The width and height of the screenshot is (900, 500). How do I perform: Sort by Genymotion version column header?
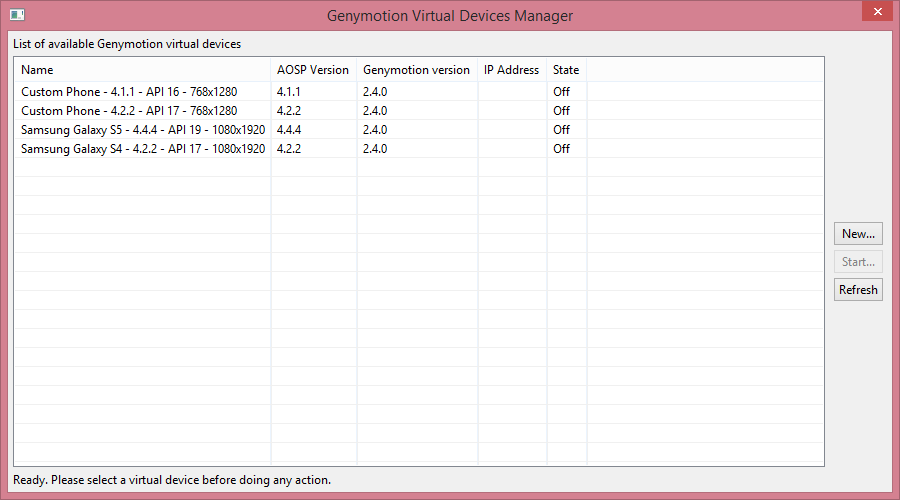(417, 70)
